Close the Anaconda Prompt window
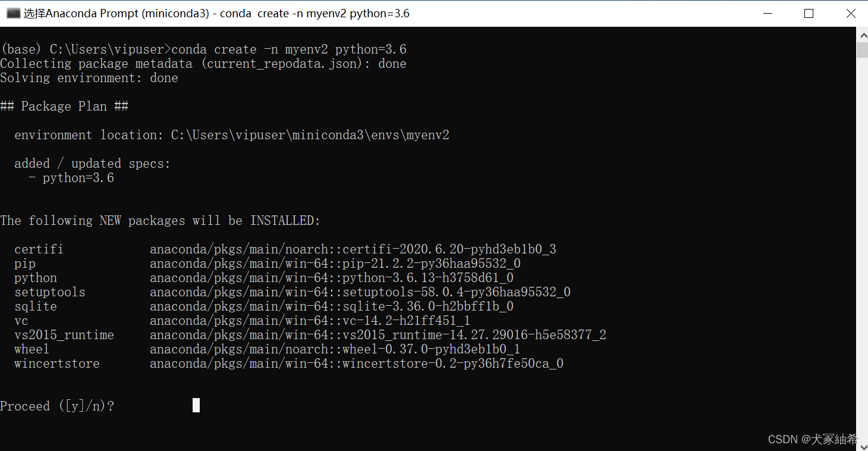This screenshot has height=451, width=868. [x=850, y=13]
